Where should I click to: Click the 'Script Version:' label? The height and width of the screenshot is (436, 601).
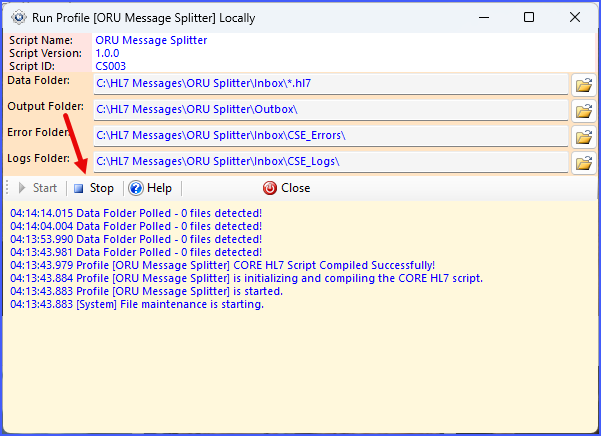(45, 53)
